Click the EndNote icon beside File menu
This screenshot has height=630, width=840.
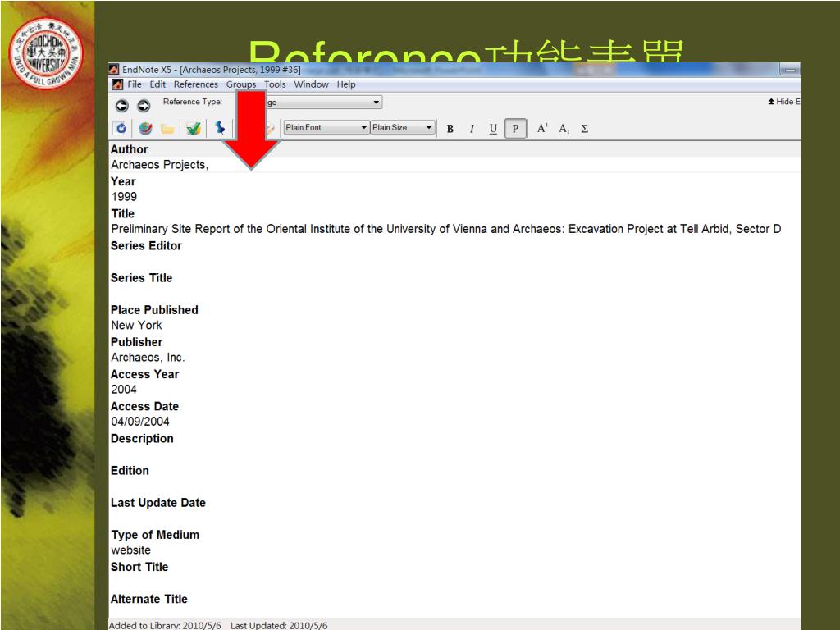(117, 84)
